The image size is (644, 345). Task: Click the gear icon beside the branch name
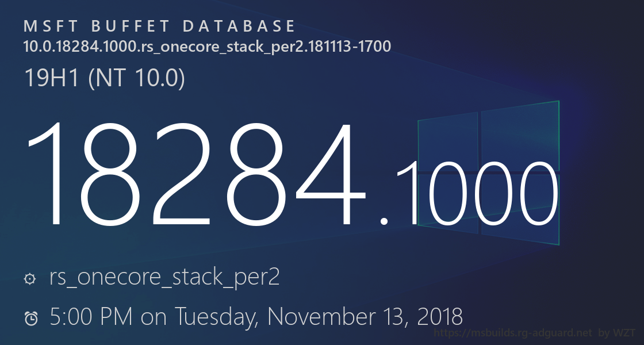(30, 279)
